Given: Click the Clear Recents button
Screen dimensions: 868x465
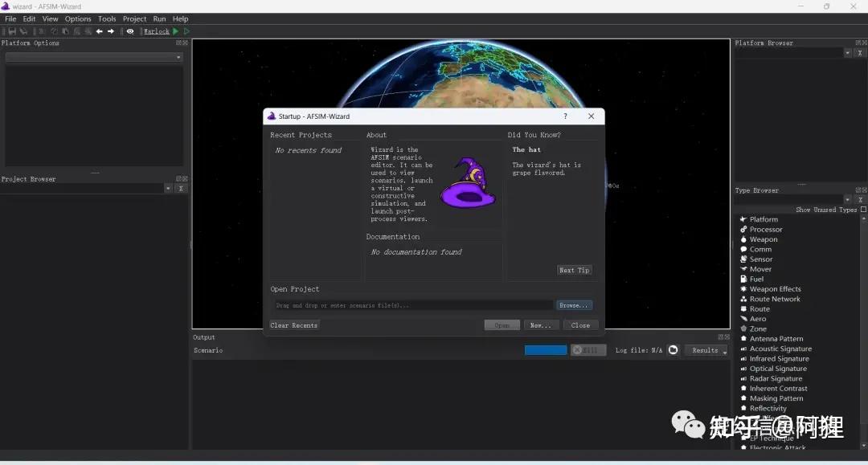Looking at the screenshot, I should click(294, 325).
